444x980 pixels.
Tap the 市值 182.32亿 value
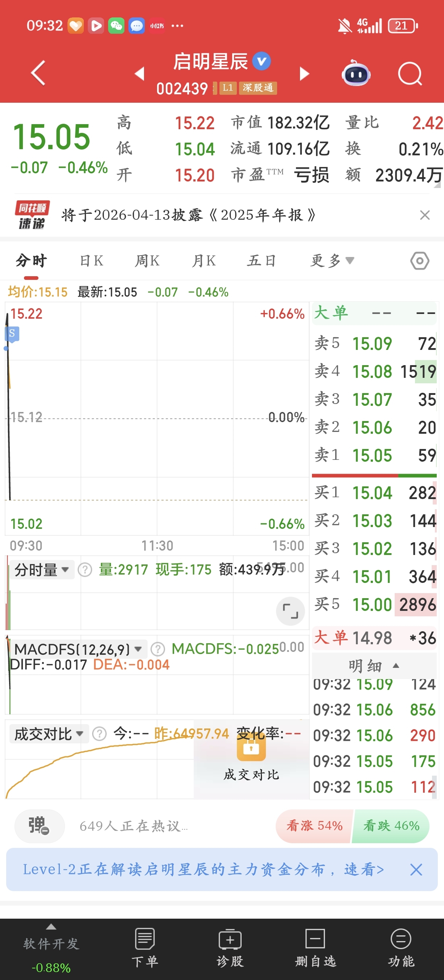pyautogui.click(x=299, y=123)
